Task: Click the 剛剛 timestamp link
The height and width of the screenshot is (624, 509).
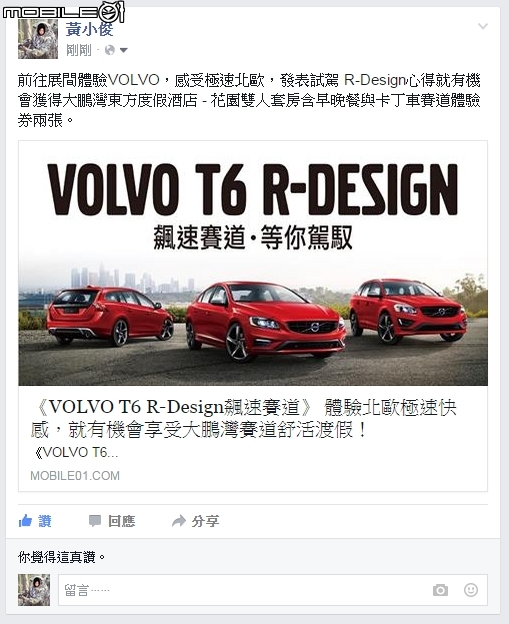Action: (x=79, y=51)
